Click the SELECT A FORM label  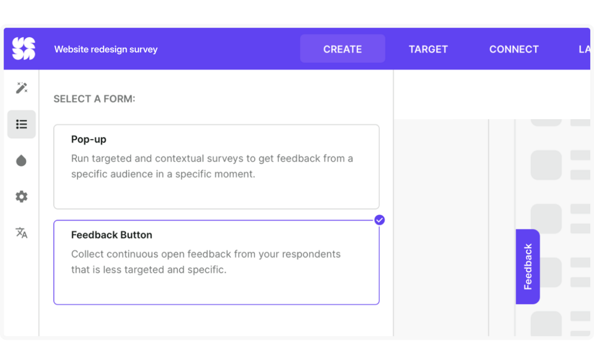click(x=94, y=99)
